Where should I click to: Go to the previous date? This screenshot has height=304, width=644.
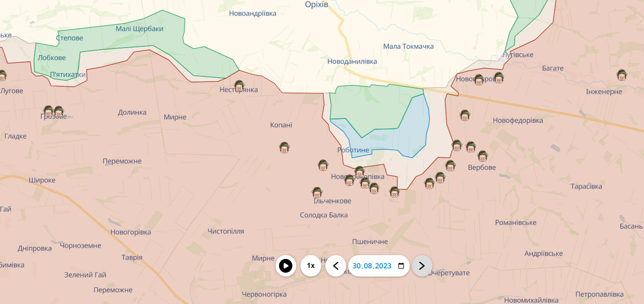336,266
